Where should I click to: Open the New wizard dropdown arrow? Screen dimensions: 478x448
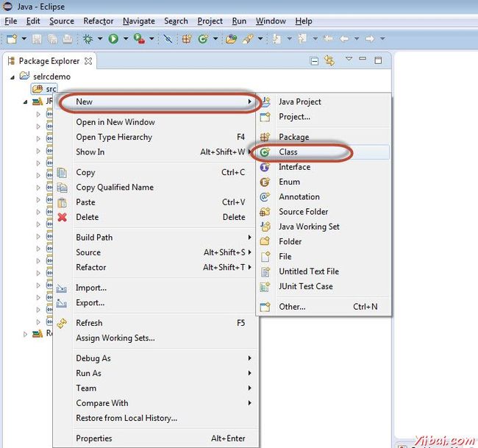coord(24,39)
